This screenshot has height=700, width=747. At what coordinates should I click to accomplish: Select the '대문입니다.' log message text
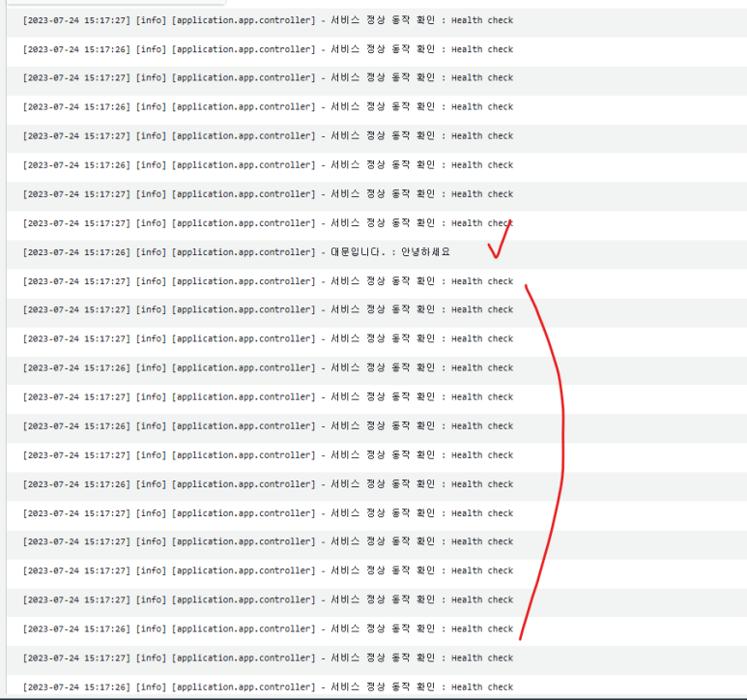358,251
